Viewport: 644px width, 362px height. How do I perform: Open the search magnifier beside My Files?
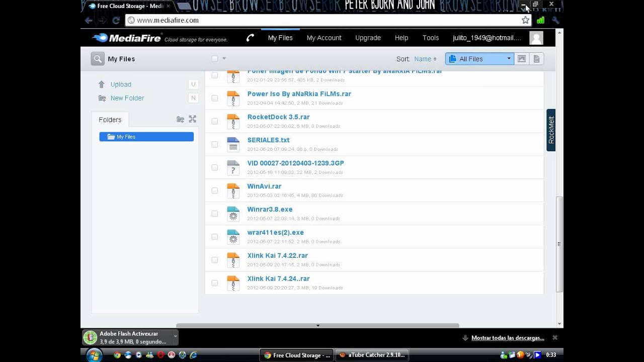point(98,59)
